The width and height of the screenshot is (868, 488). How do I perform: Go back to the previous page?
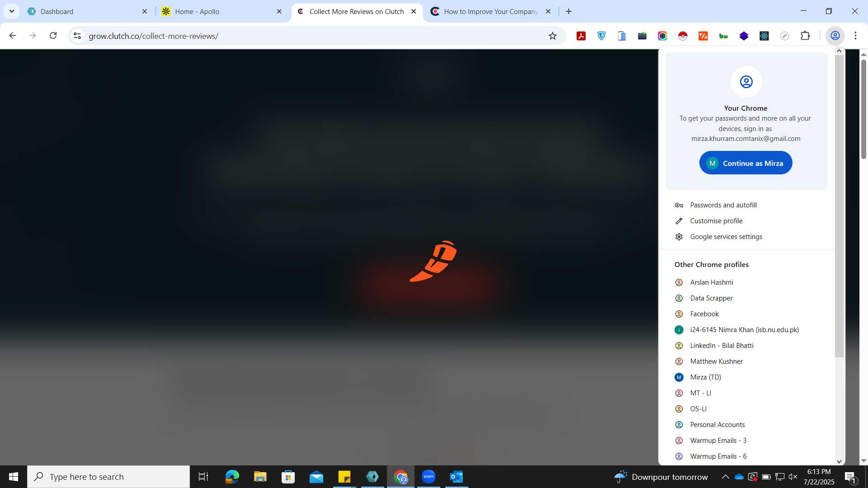(12, 36)
